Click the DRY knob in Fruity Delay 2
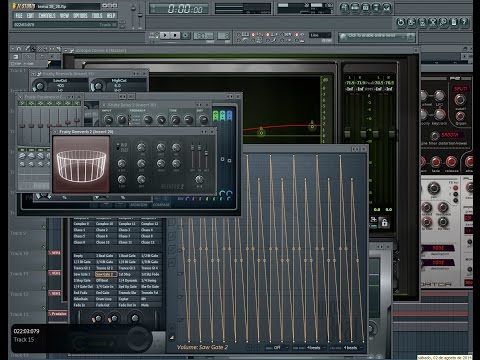The image size is (480, 360). click(x=202, y=119)
